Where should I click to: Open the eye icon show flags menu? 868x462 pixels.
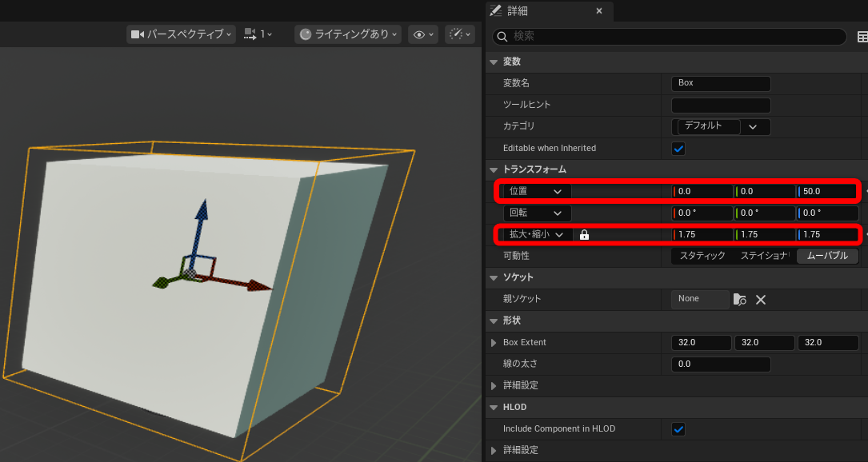click(422, 34)
